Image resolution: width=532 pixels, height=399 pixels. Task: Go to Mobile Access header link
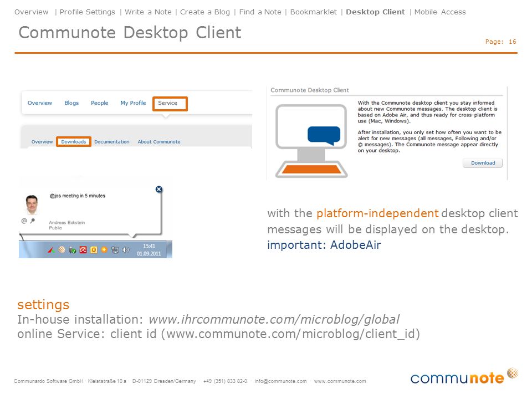coord(440,12)
